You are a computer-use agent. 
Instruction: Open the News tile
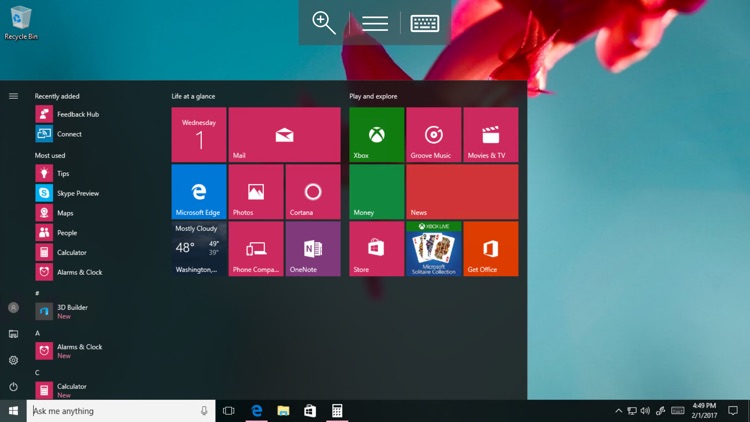coord(462,191)
